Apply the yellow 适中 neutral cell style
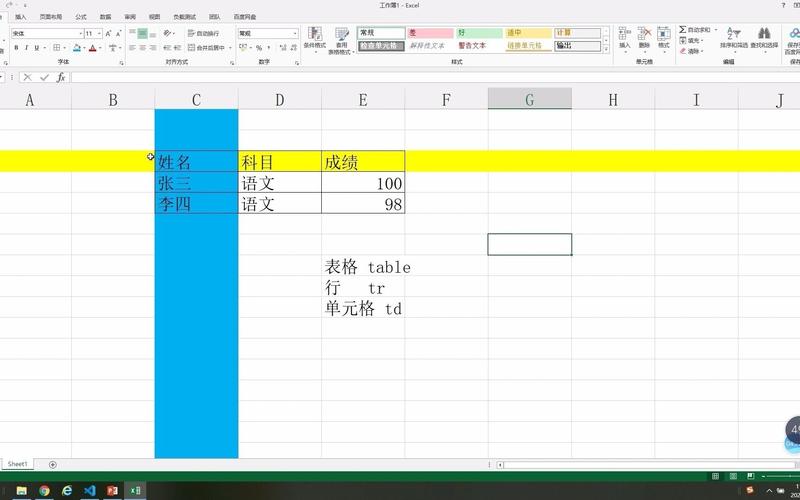Image resolution: width=800 pixels, height=500 pixels. (528, 33)
